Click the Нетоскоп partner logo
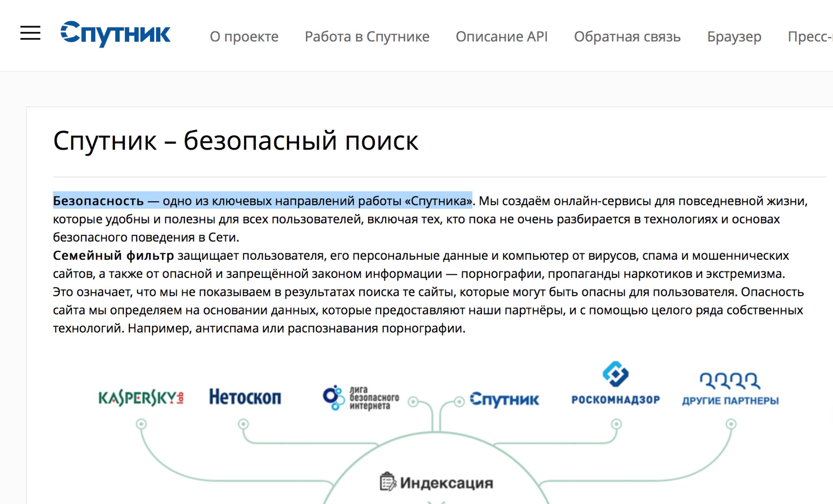 pyautogui.click(x=245, y=397)
